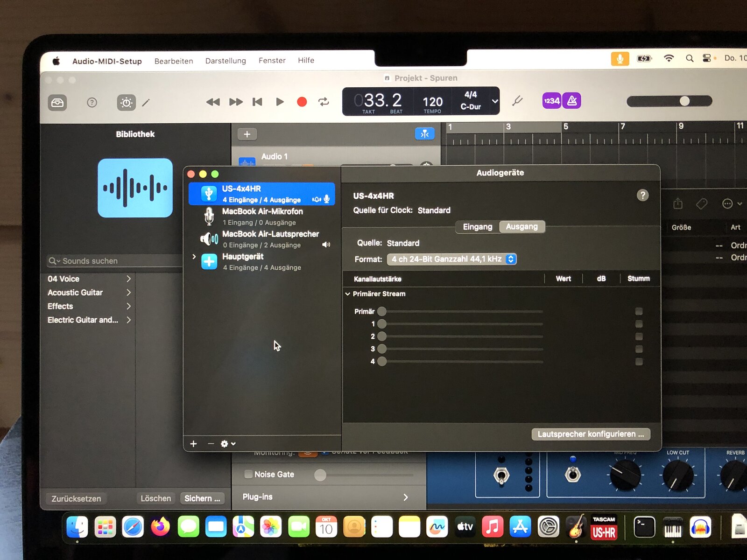This screenshot has height=560, width=747.
Task: Open the GarageBand Library button
Action: tap(57, 103)
